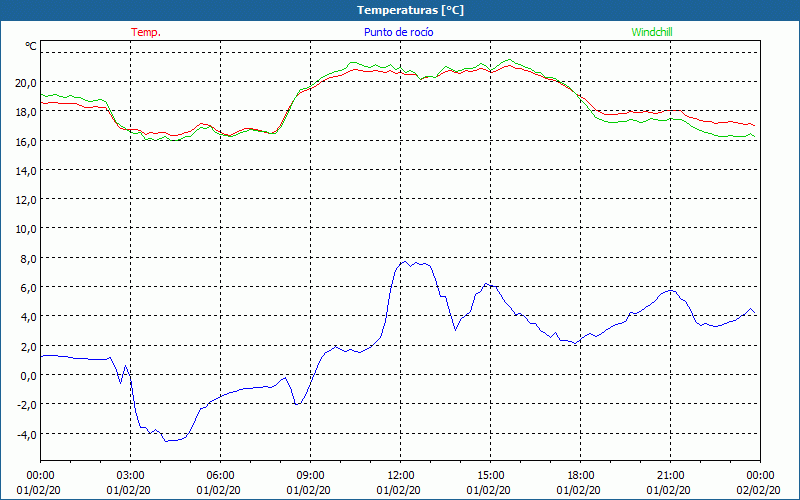Click the dew point minimum near 04:00

coord(166,441)
